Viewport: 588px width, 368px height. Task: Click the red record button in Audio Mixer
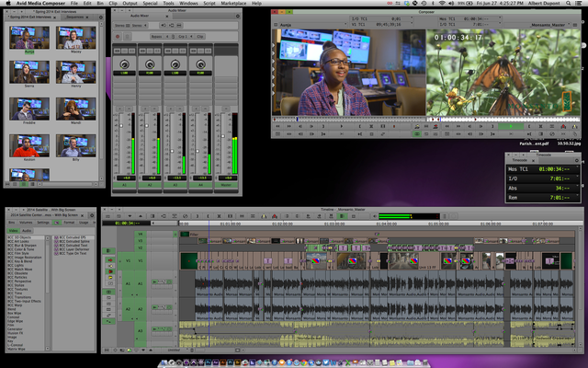click(118, 37)
